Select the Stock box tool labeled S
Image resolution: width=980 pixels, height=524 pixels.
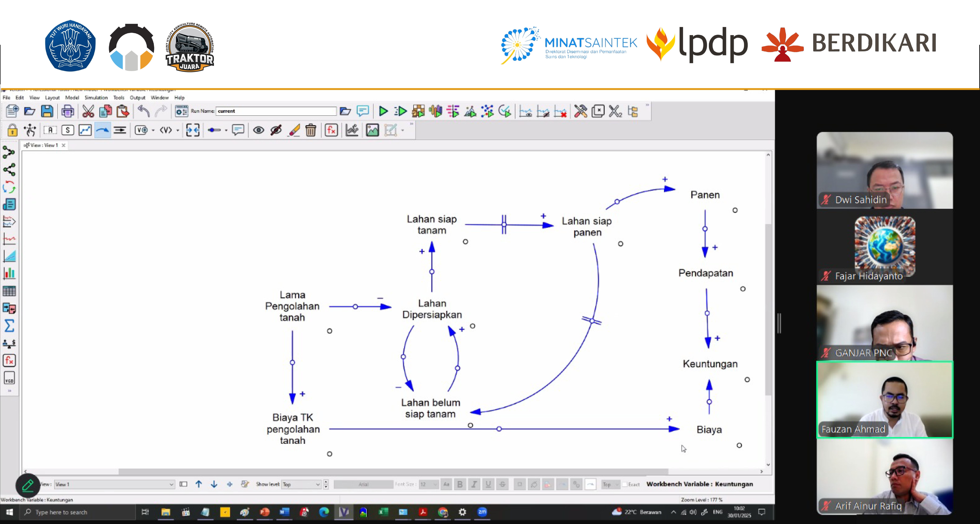[68, 130]
